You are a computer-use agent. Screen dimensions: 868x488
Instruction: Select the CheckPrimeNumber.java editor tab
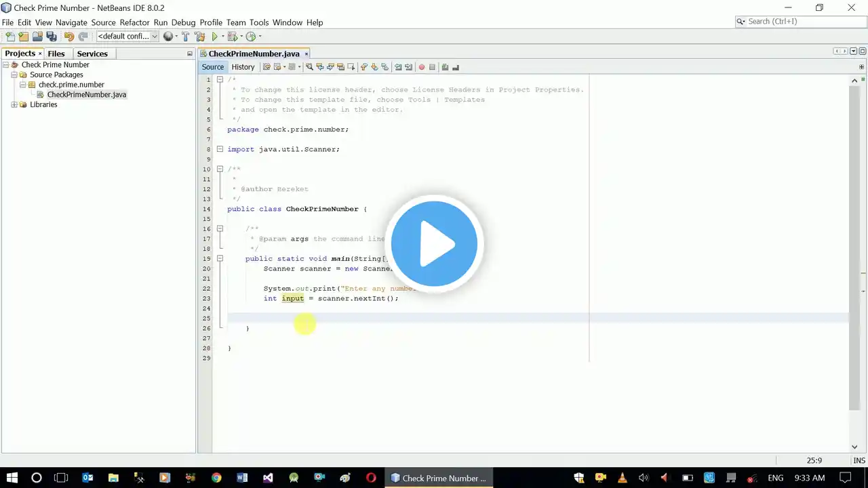point(254,54)
